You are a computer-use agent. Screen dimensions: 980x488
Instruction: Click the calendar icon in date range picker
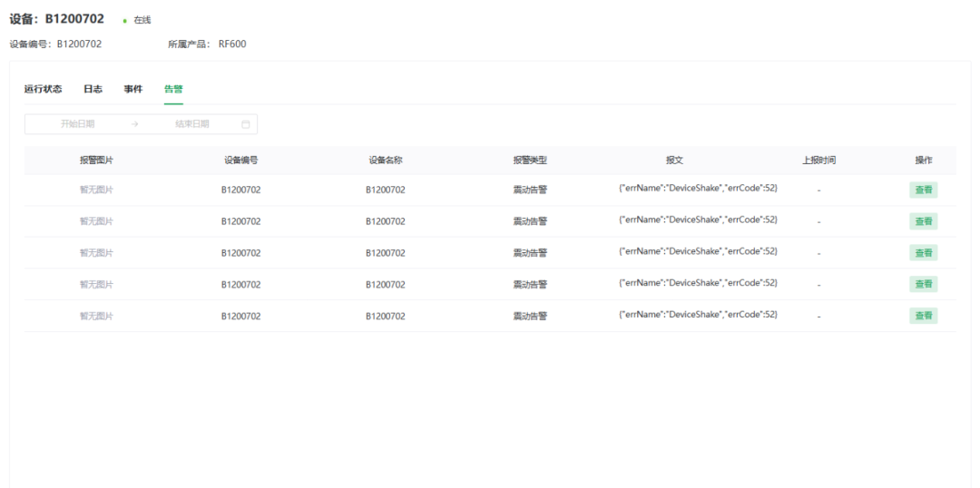(x=245, y=124)
